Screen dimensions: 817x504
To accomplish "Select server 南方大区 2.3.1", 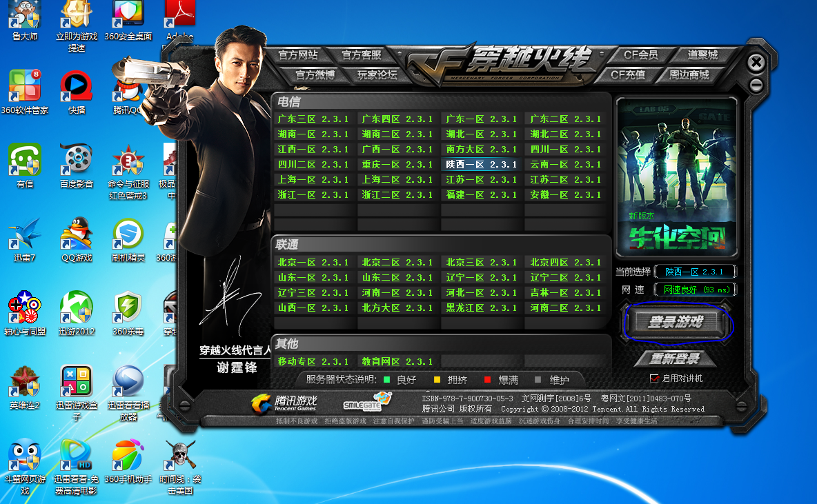I will [482, 149].
